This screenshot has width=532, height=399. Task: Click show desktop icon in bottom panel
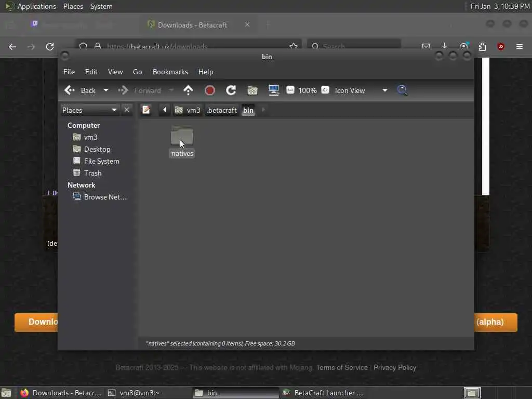6,393
